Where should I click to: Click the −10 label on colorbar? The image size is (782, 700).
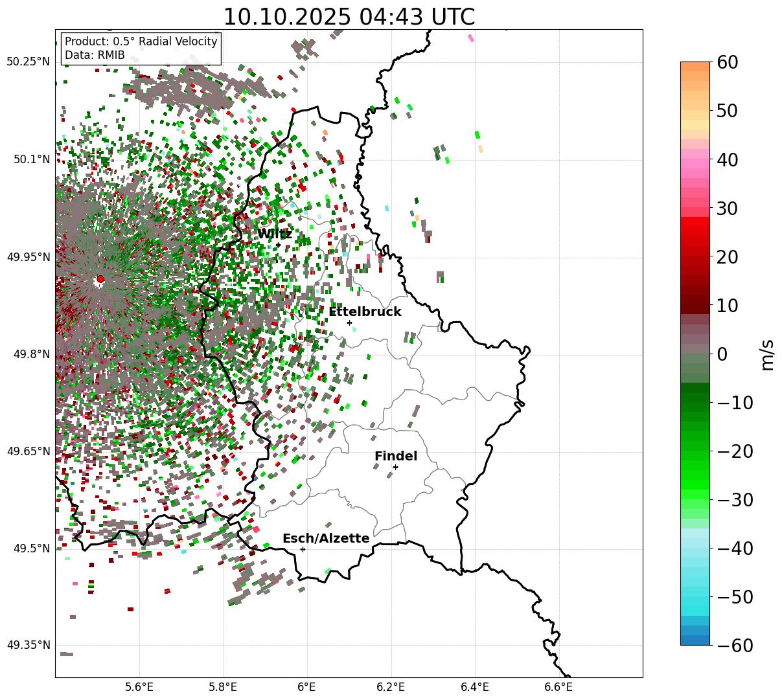pyautogui.click(x=735, y=402)
